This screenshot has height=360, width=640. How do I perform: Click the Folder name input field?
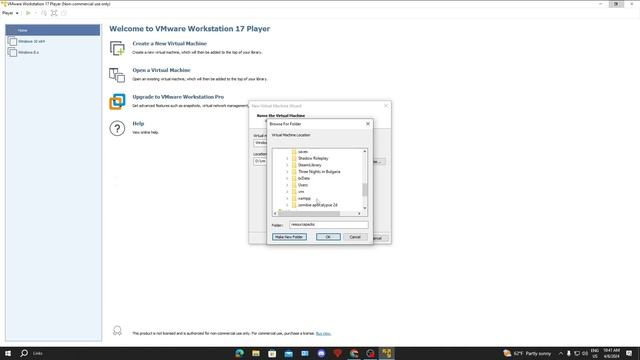click(x=328, y=224)
